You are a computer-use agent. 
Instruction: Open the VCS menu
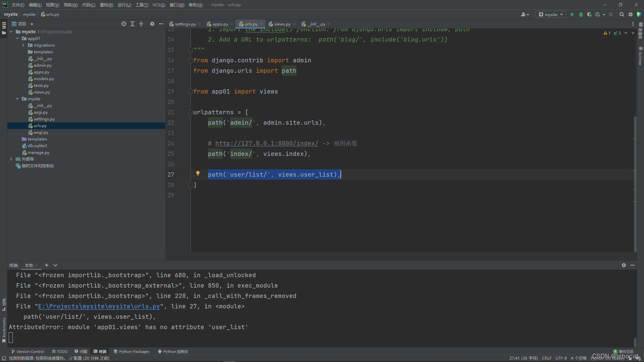click(159, 5)
